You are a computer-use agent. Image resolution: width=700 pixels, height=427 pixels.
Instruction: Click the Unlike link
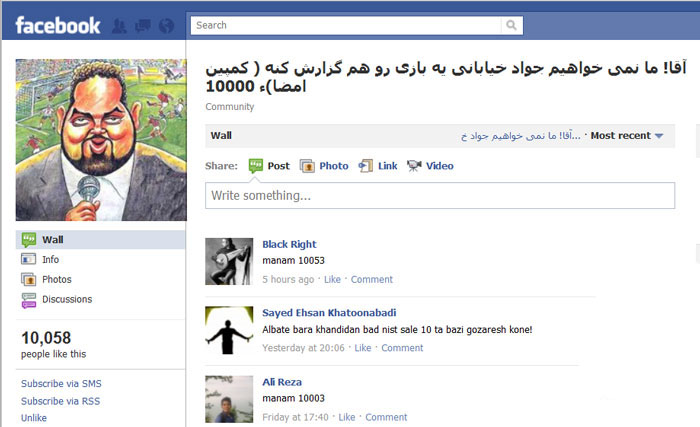[34, 418]
